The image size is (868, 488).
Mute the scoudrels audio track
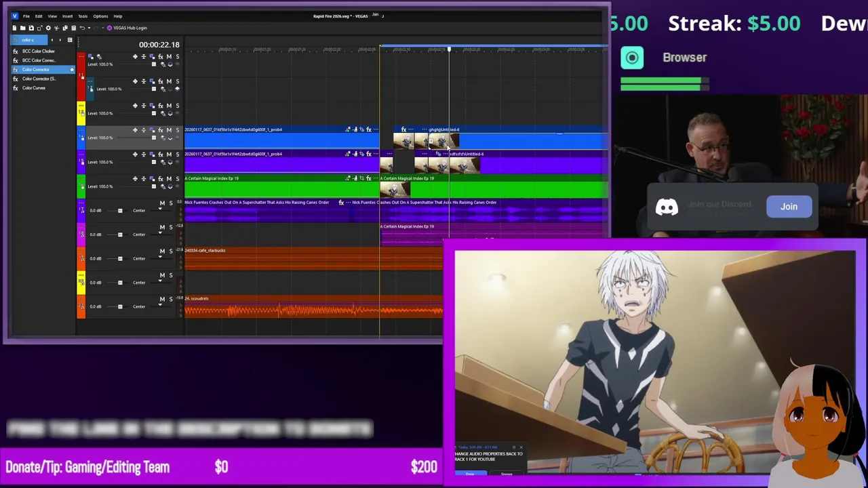point(162,300)
